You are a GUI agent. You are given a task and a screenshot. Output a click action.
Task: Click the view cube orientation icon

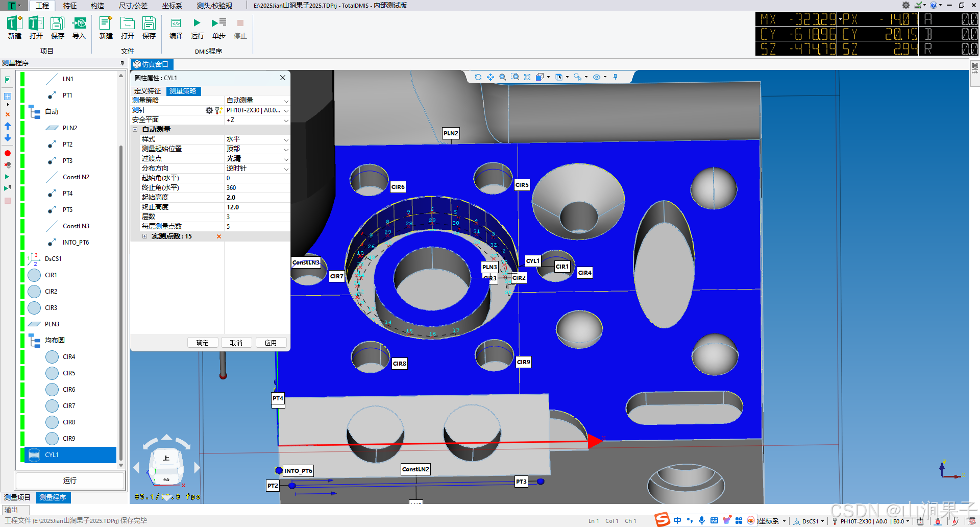click(540, 77)
